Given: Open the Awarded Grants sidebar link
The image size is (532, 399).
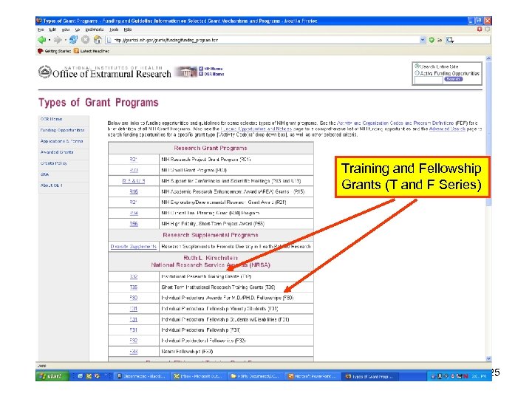Looking at the screenshot, I should pos(57,152).
